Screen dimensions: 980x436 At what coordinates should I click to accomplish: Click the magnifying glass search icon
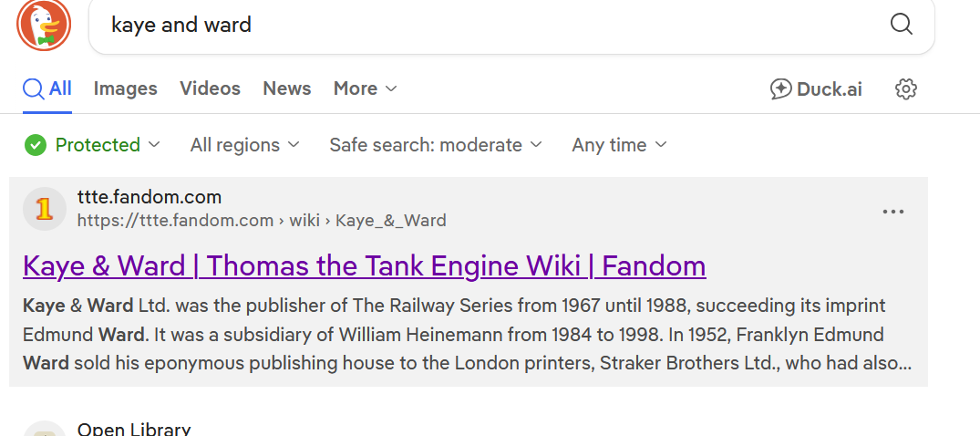point(901,25)
